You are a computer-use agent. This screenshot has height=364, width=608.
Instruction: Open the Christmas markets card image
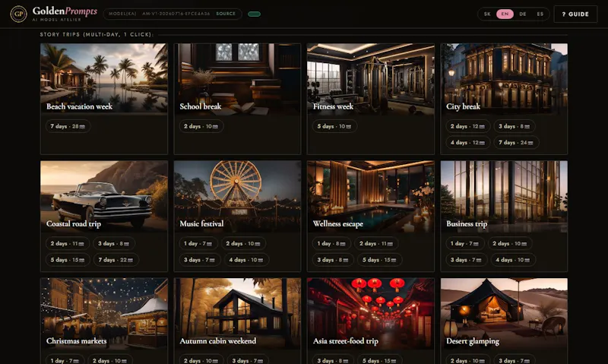click(x=104, y=313)
